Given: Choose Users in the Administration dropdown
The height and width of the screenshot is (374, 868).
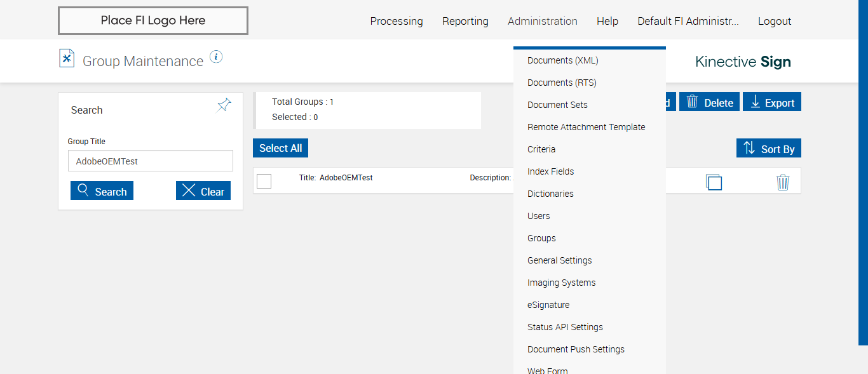Looking at the screenshot, I should click(539, 216).
